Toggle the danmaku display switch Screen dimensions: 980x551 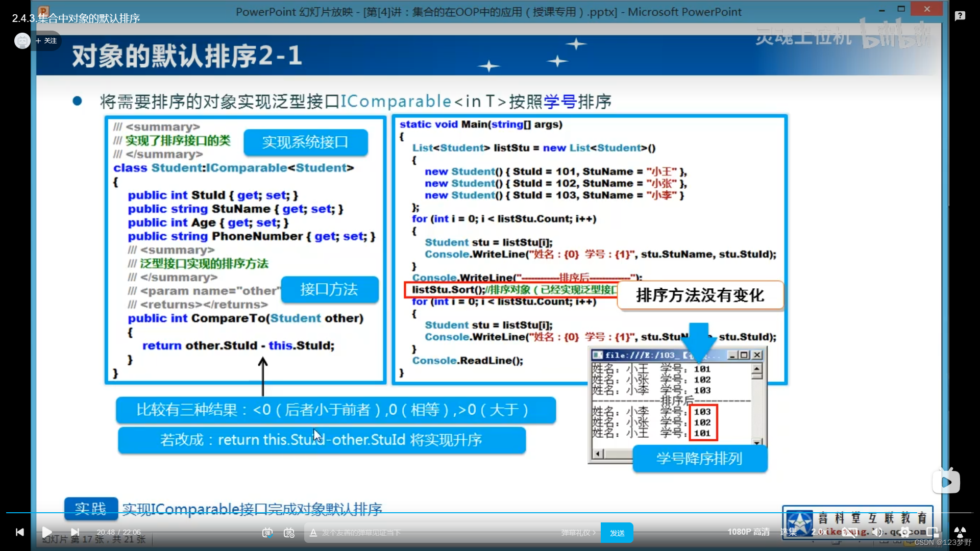click(267, 533)
